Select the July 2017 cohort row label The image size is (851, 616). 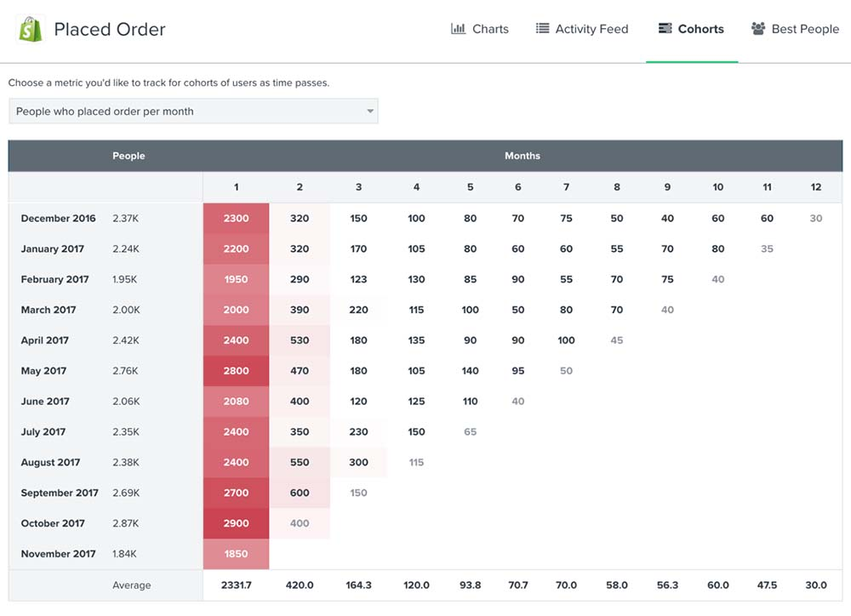(43, 432)
